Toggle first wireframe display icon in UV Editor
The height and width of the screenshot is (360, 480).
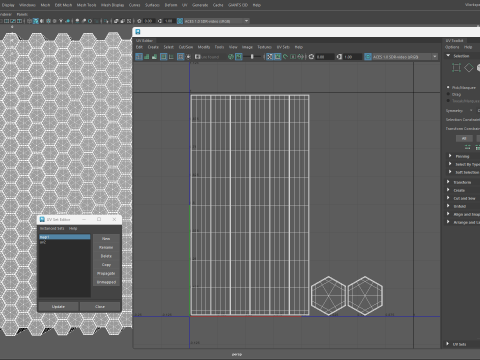(x=139, y=57)
